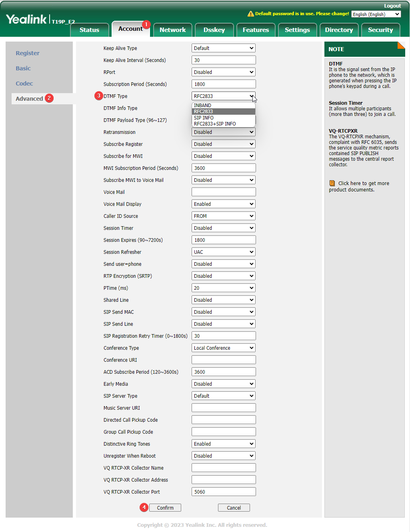The width and height of the screenshot is (410, 532).
Task: Open the Security tab
Action: 380,30
